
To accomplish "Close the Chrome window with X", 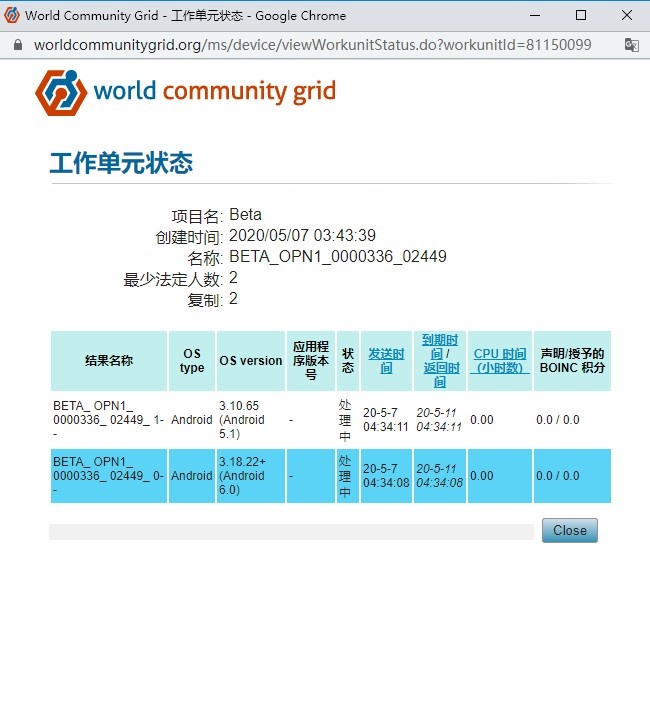I will click(627, 15).
